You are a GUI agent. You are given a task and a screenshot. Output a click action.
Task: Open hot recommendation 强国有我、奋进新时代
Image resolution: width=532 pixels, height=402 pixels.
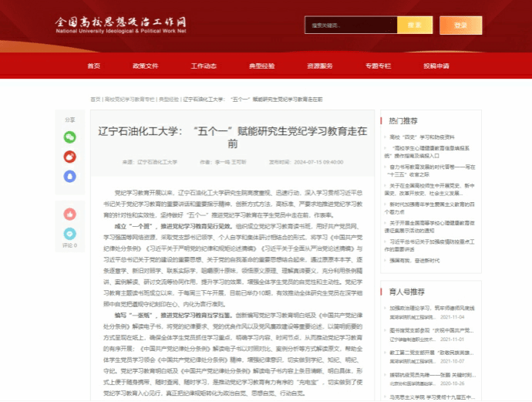click(413, 261)
